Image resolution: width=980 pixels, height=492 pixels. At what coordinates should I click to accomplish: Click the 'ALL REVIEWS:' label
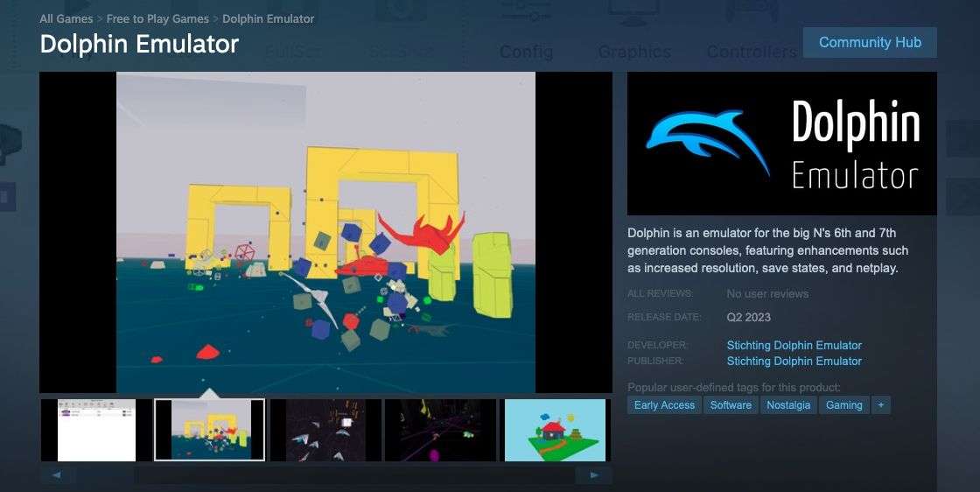[x=660, y=294]
